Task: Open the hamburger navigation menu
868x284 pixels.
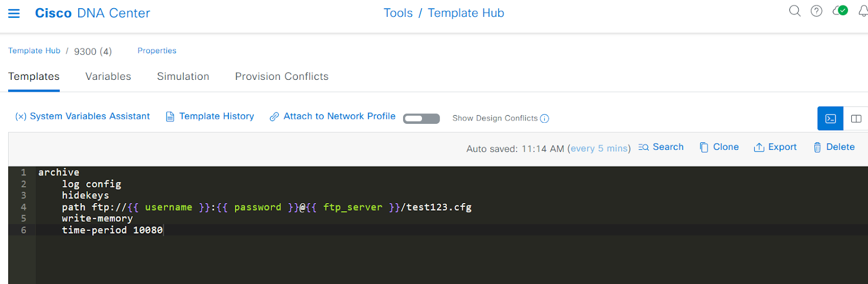Action: [14, 13]
